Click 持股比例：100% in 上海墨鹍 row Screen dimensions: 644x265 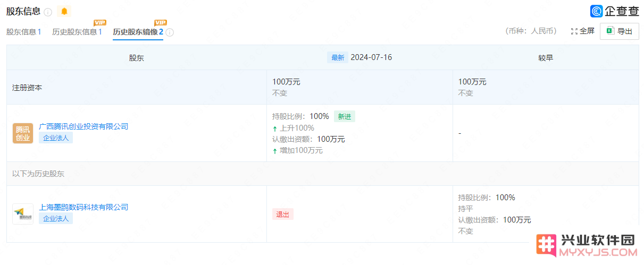487,198
